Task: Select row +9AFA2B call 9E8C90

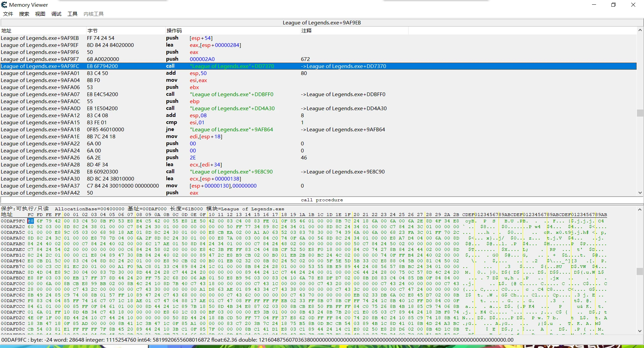Action: pos(318,171)
